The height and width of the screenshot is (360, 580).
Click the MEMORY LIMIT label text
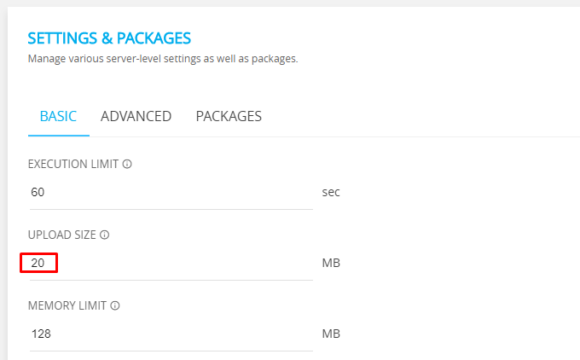point(67,306)
